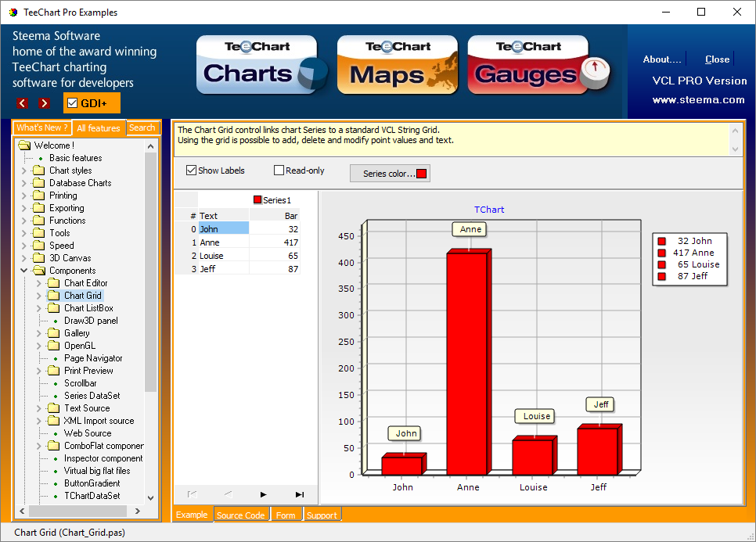Expand the 3D Canvas tree node
This screenshot has width=756, height=542.
(x=24, y=258)
